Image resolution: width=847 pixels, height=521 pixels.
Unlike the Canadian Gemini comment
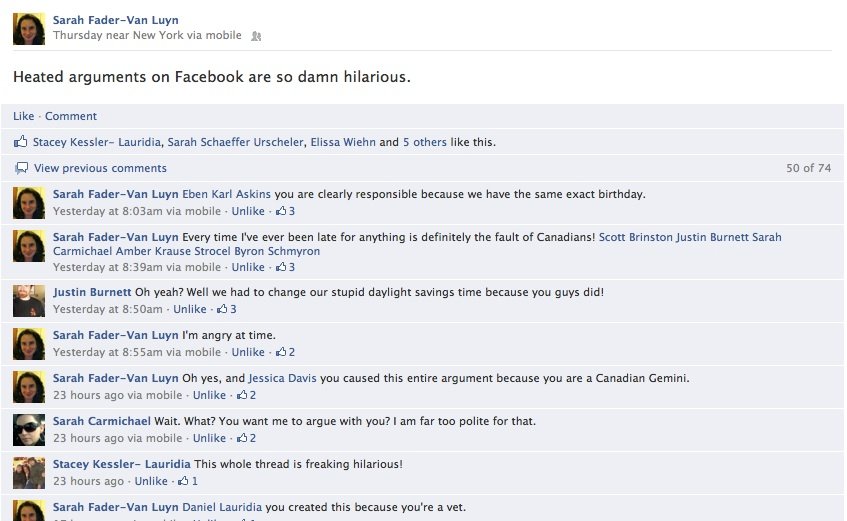pyautogui.click(x=209, y=395)
